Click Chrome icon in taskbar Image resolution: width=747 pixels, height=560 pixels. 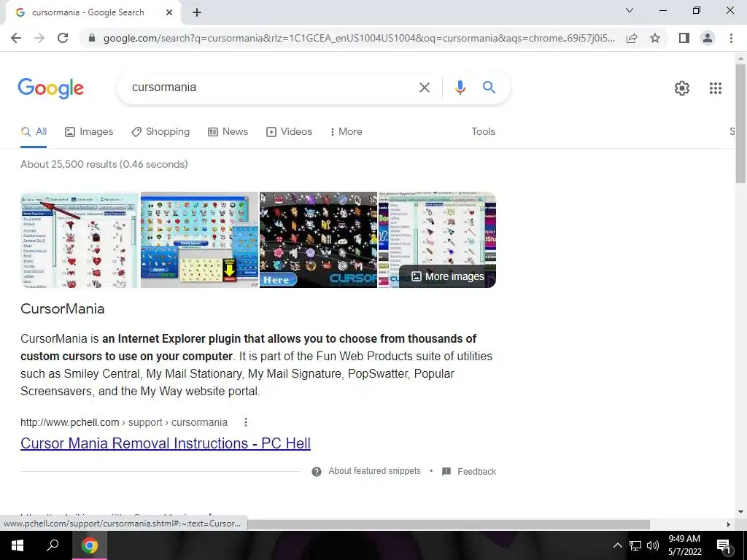(x=90, y=545)
